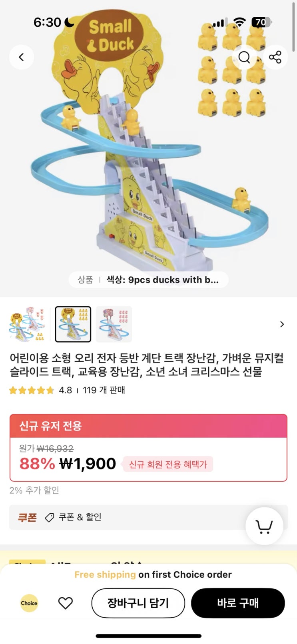This screenshot has height=644, width=297.
Task: Tap the back arrow button
Action: coord(21,57)
